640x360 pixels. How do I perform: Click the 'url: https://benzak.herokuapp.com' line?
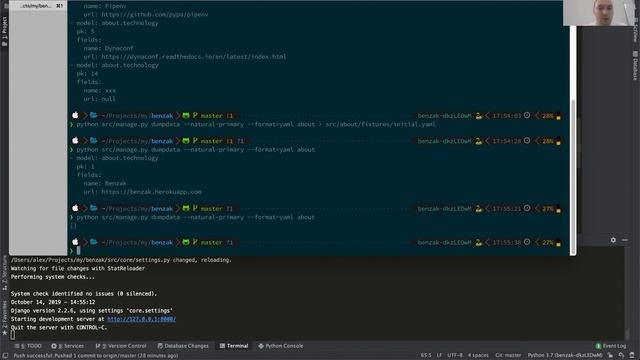tap(142, 192)
